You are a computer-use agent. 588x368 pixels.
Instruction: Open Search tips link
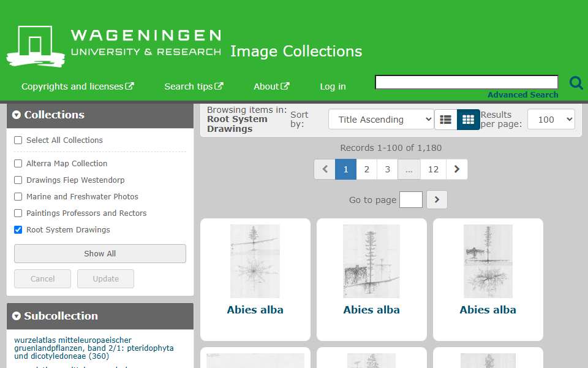[x=194, y=86]
